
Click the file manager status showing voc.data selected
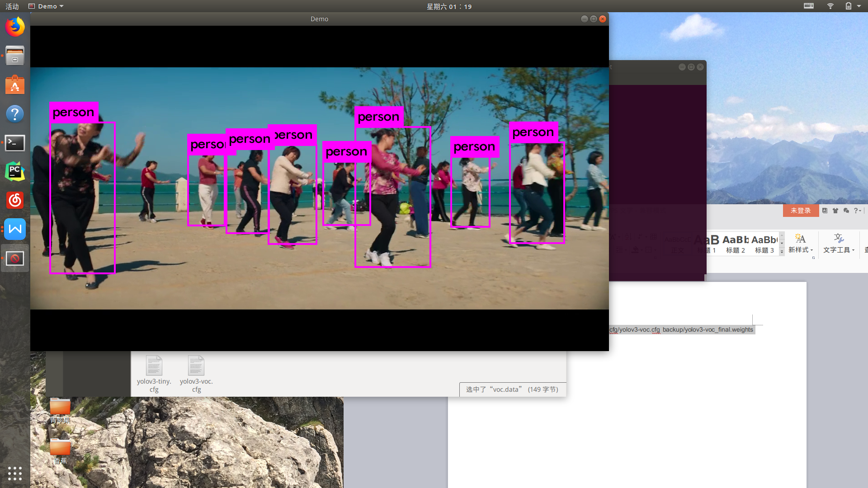[512, 389]
